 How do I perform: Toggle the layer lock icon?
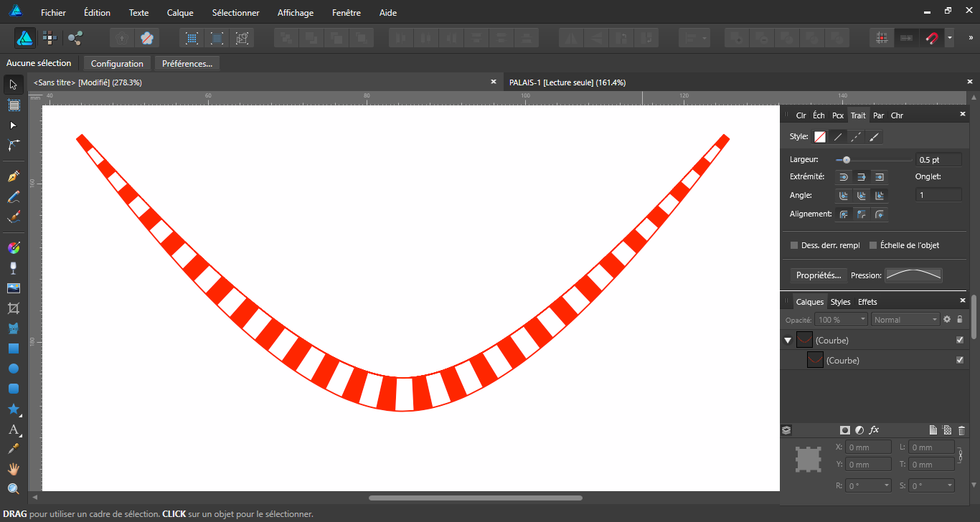coord(960,319)
